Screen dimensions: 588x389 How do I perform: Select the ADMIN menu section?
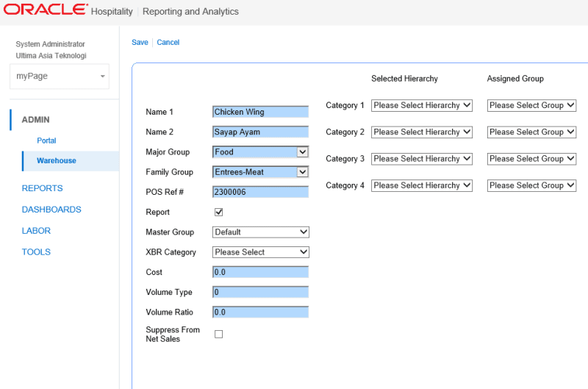tap(35, 120)
